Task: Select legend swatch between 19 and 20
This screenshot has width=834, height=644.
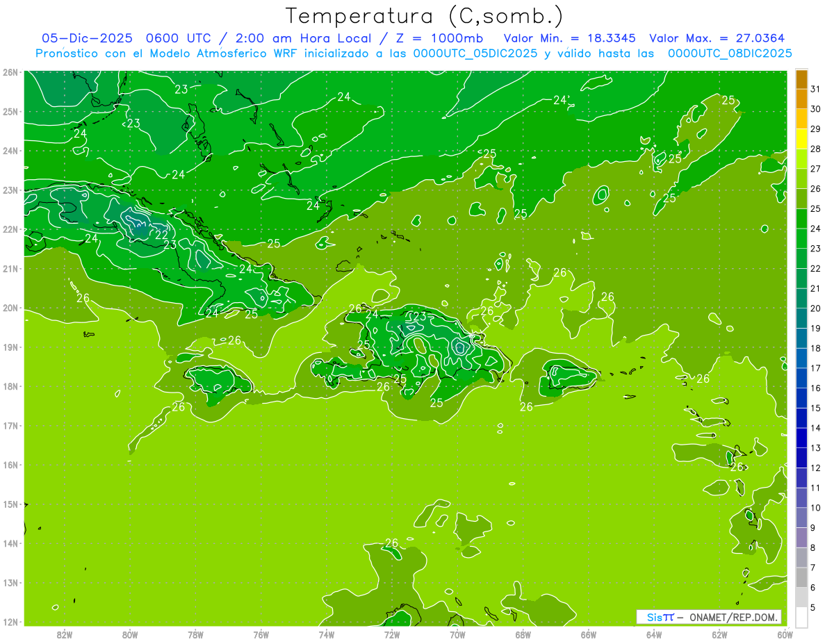Action: [x=801, y=319]
